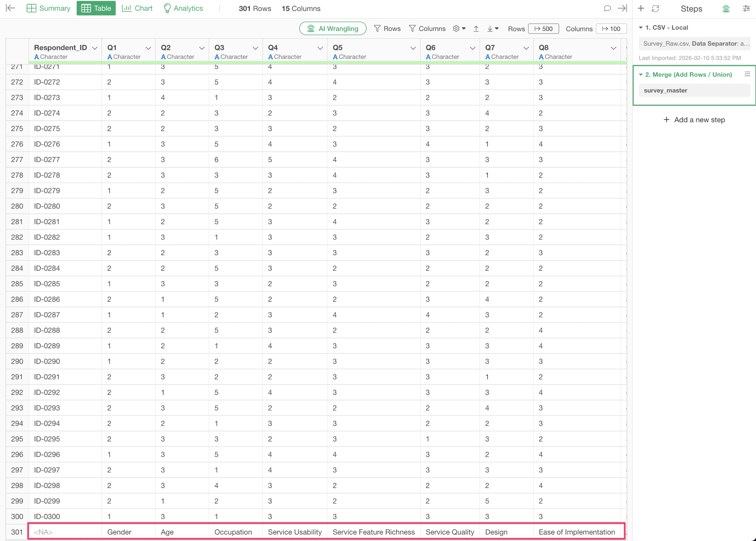Click the refresh icon in Steps header
Screen dimensions: 756x541
655,8
